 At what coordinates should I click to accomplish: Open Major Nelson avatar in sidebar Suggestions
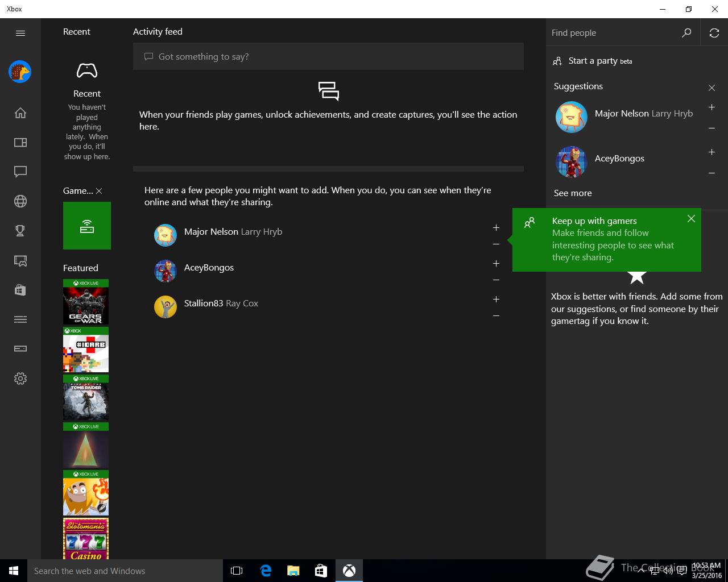click(x=572, y=117)
